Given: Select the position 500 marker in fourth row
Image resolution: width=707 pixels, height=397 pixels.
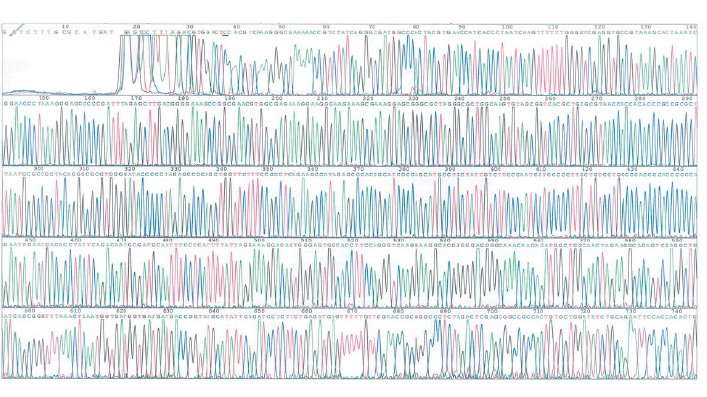Looking at the screenshot, I should pyautogui.click(x=260, y=240).
